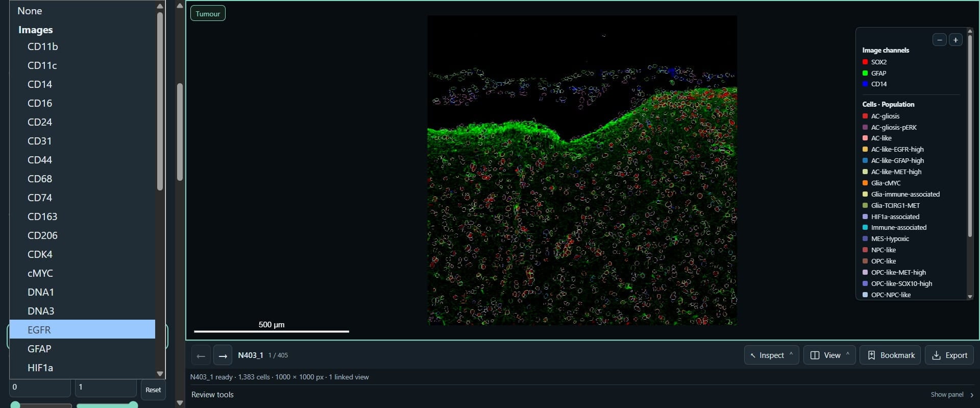Select the CD206 list entry
The image size is (980, 408).
click(x=82, y=235)
